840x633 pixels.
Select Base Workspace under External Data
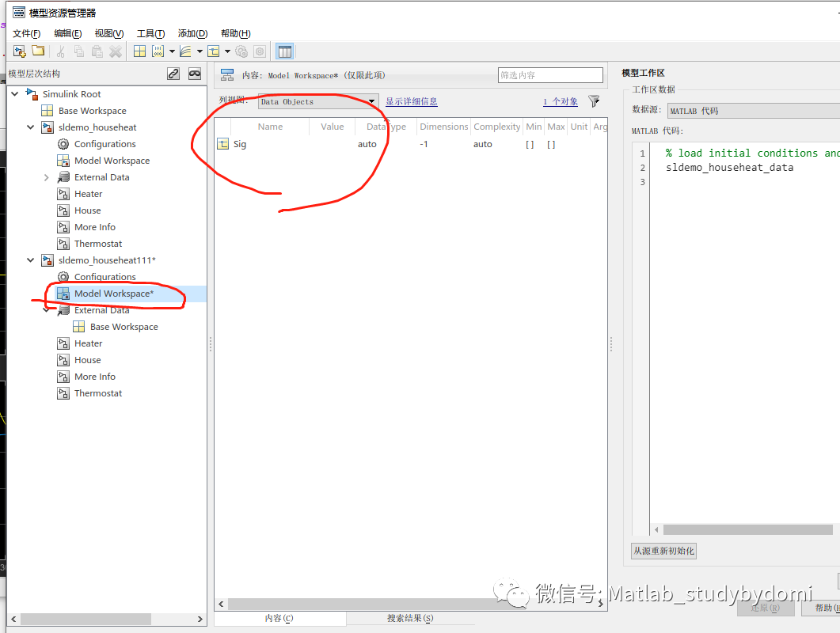pos(124,327)
